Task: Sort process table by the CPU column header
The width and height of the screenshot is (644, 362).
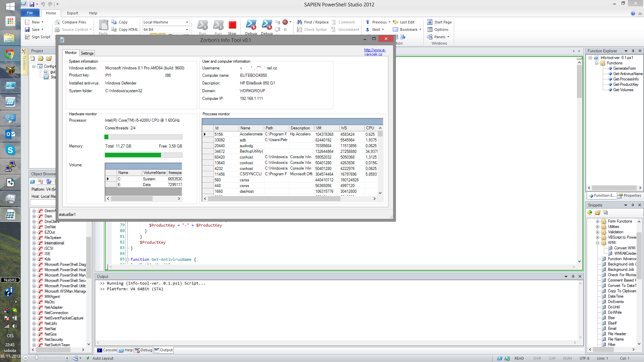Action: click(x=370, y=128)
